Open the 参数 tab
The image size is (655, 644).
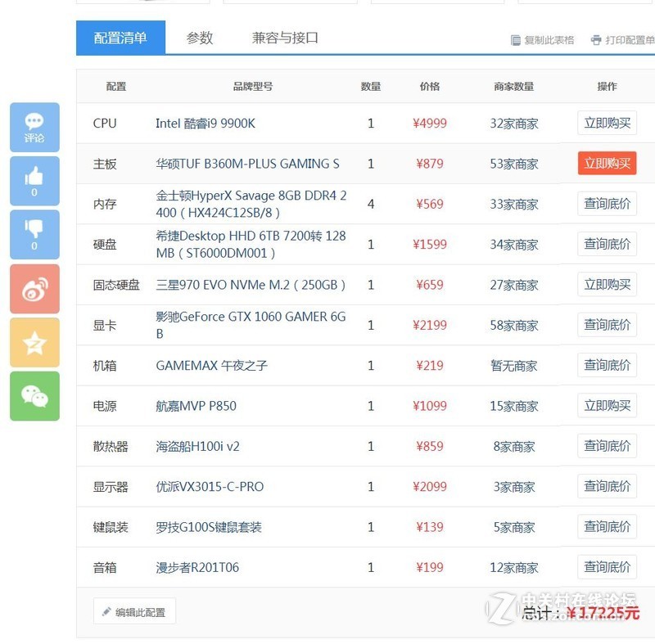(200, 38)
